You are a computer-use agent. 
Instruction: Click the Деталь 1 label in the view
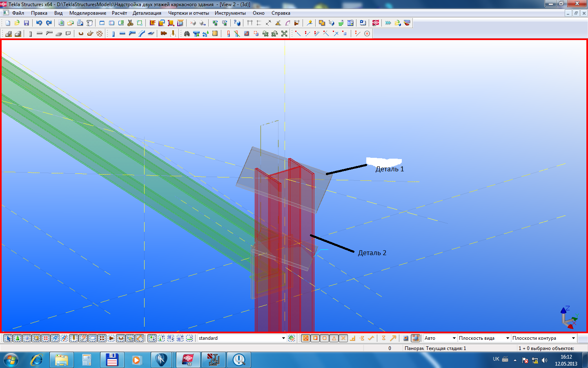390,169
